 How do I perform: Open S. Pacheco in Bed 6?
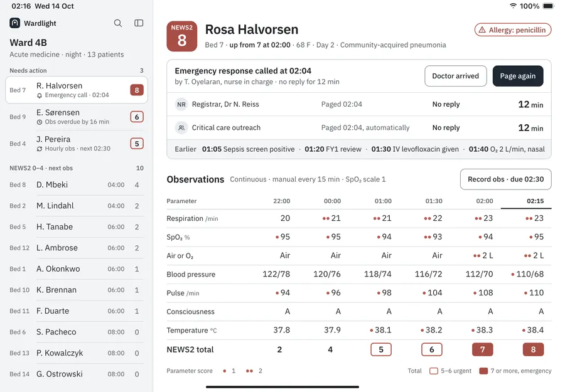click(x=77, y=332)
